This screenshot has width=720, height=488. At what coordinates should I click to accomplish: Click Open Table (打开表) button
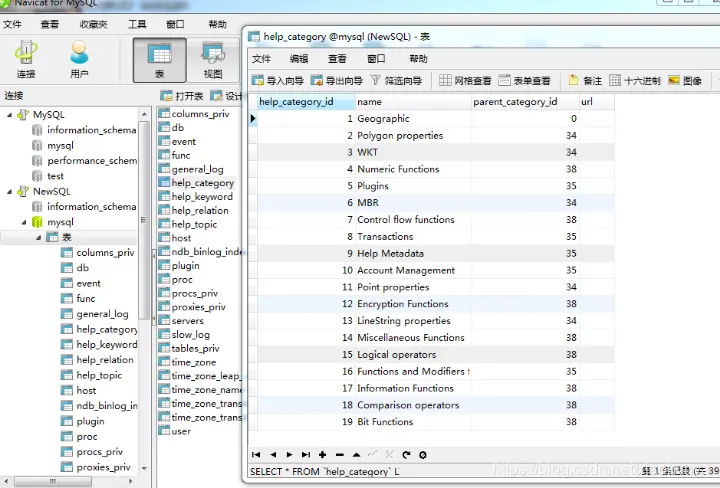182,96
